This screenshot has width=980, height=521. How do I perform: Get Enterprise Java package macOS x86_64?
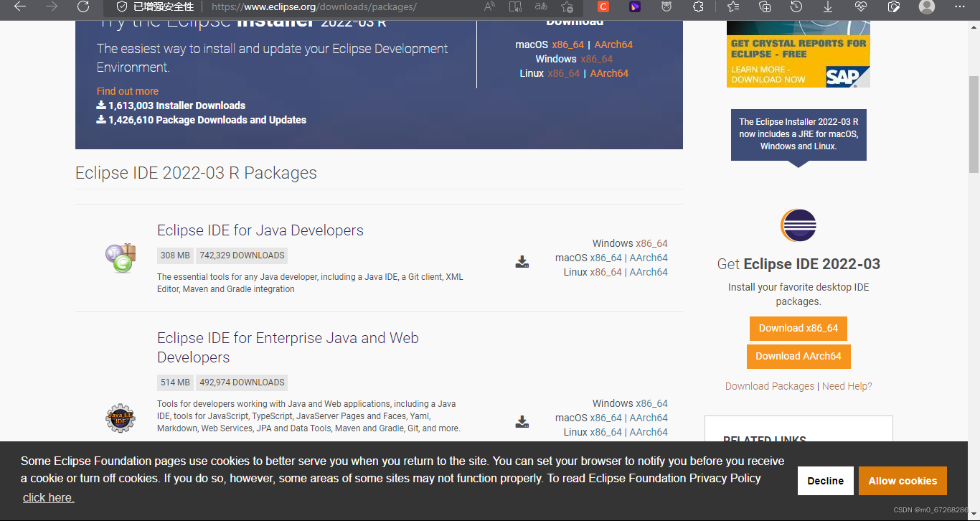(x=606, y=418)
